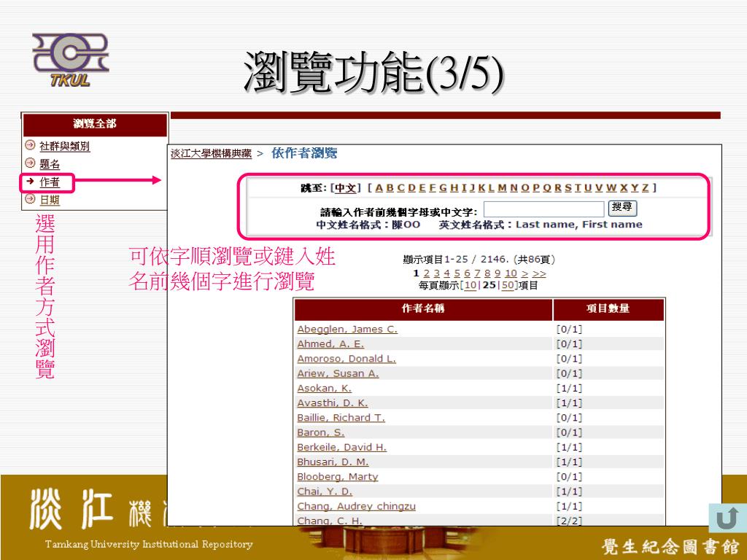
Task: Open 題名 browse link
Action: pos(50,164)
